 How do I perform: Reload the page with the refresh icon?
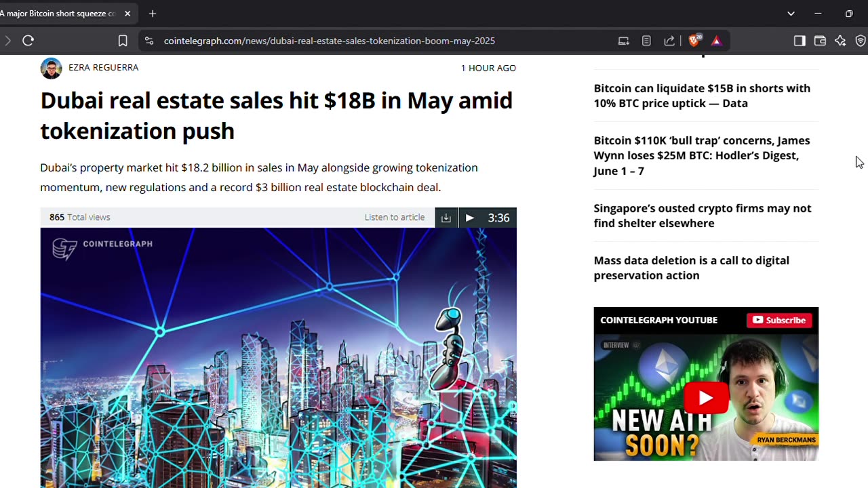pos(28,41)
